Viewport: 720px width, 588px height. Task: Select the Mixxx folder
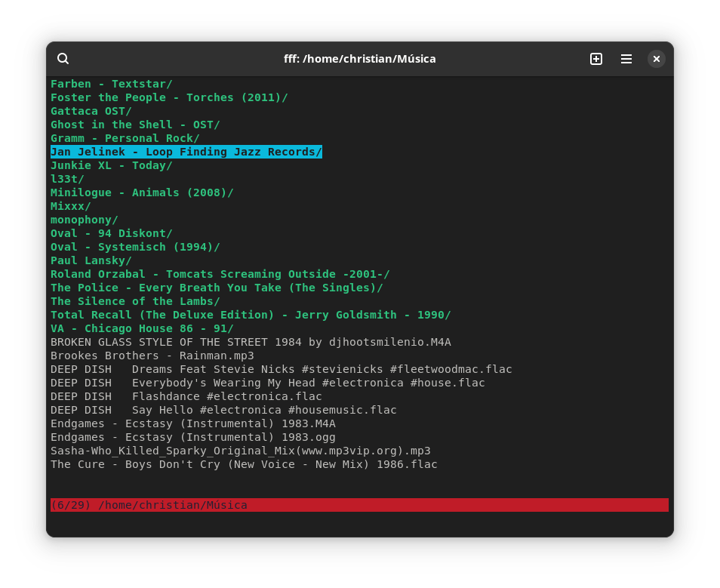point(71,206)
